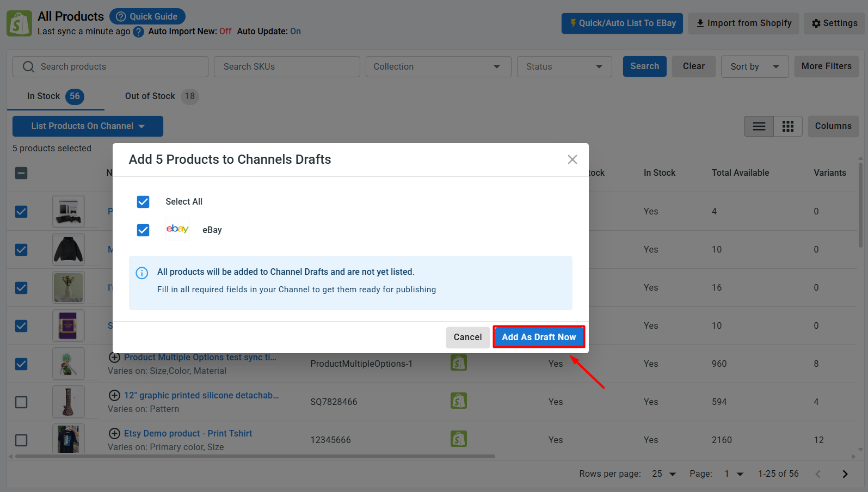
Task: Click the Clear filters button
Action: 694,66
